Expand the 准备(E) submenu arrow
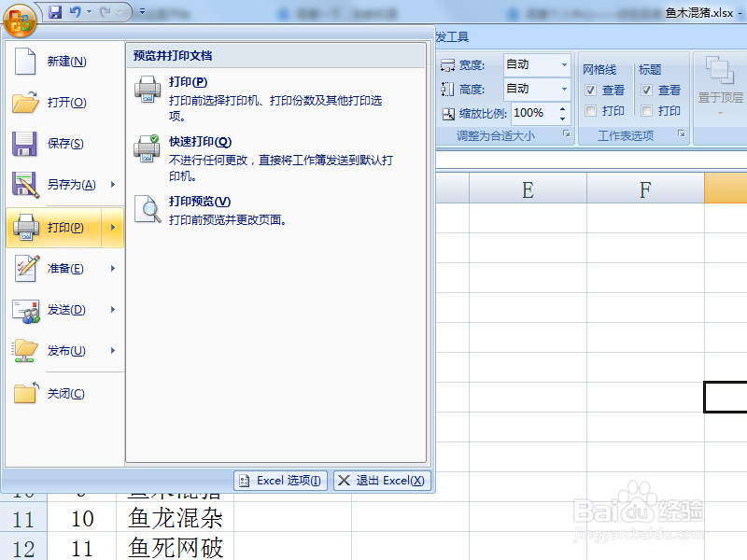Screen dimensions: 747x560 tap(113, 269)
